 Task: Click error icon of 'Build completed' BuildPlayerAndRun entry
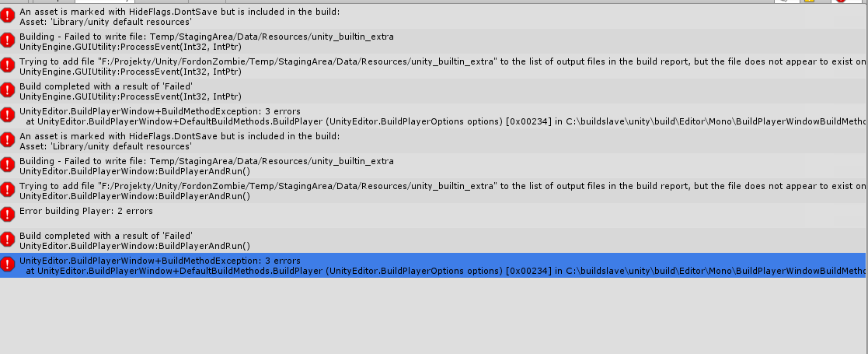(9, 240)
